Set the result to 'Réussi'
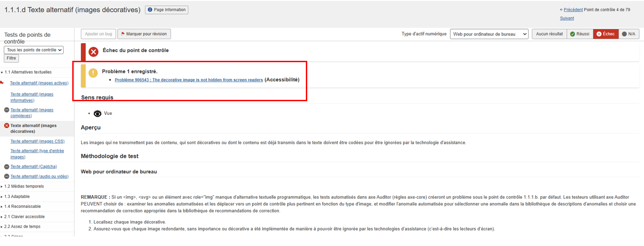The height and width of the screenshot is (246, 644). (x=579, y=34)
